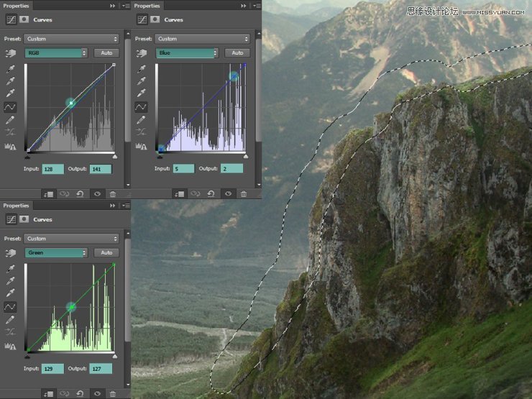Click clip to layer icon in Blue panel
Screen dimensions: 532x399
pyautogui.click(x=180, y=194)
